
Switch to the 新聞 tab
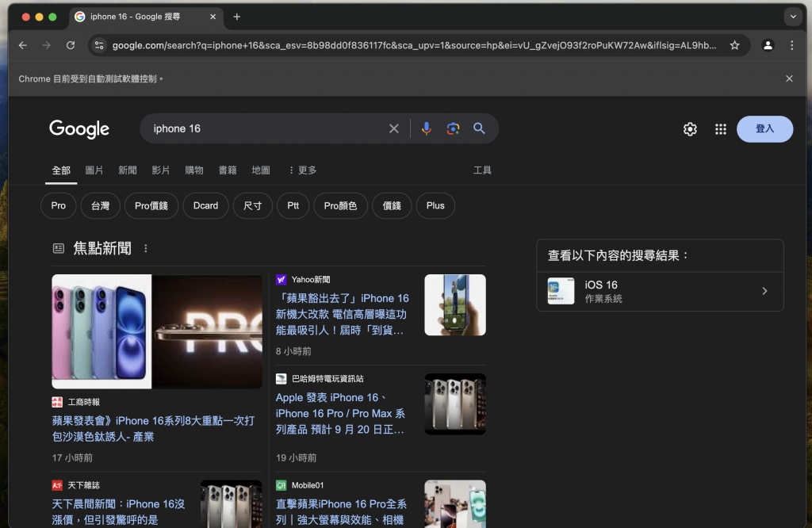128,170
